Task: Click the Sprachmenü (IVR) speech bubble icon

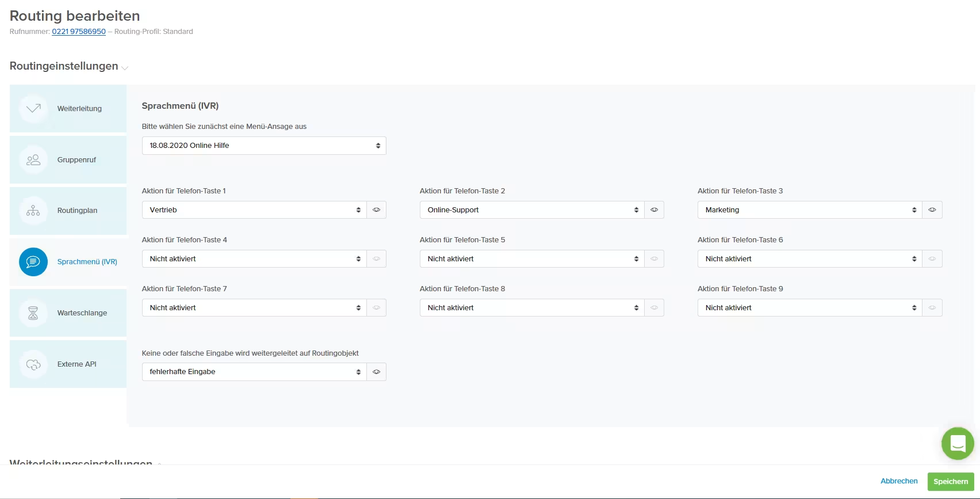Action: 33,262
